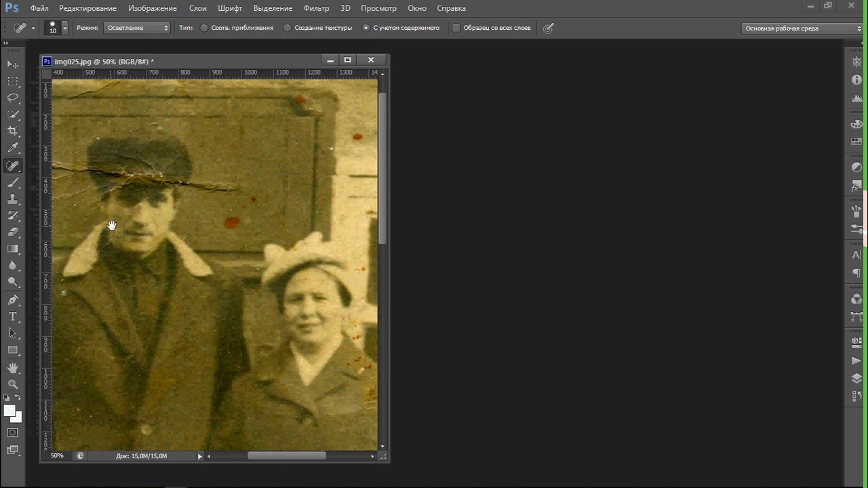Screen dimensions: 868x488
Task: Select the Horizontal Type tool
Action: click(13, 317)
